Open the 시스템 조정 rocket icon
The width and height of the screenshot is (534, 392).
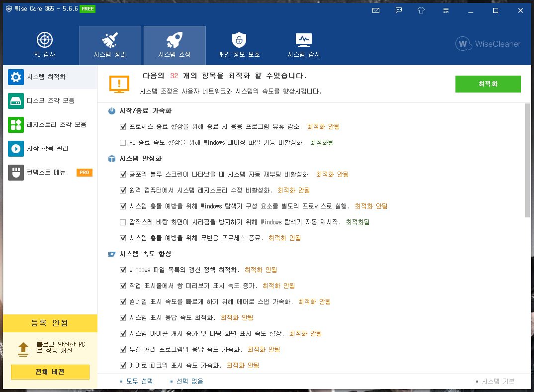[175, 40]
